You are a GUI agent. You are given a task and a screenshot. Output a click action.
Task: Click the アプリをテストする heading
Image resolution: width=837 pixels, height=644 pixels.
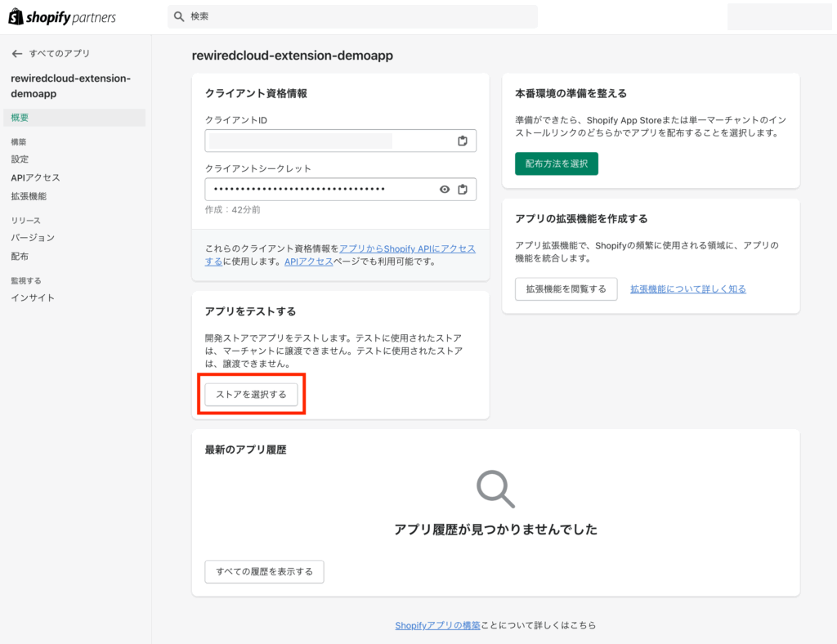coord(250,311)
